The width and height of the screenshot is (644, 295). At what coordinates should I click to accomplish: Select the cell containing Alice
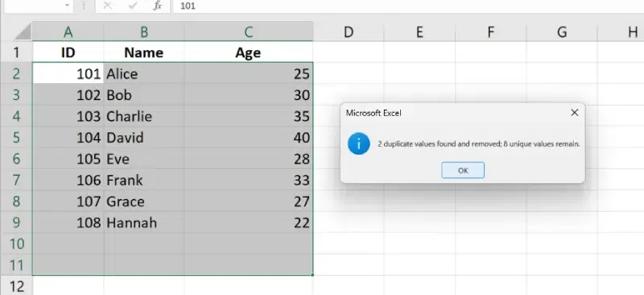144,73
